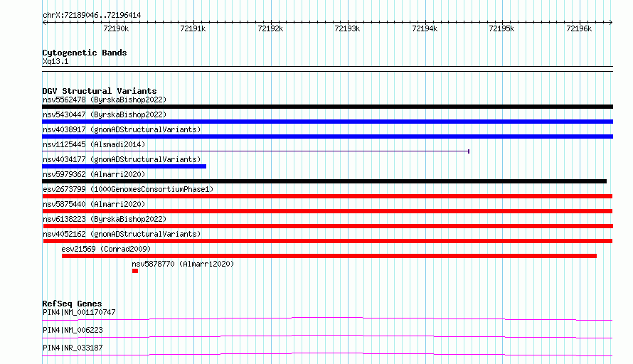Image resolution: width=633 pixels, height=364 pixels.
Task: Open the nsv6138223 (ByrskaBishop2022) label
Action: [x=105, y=219]
